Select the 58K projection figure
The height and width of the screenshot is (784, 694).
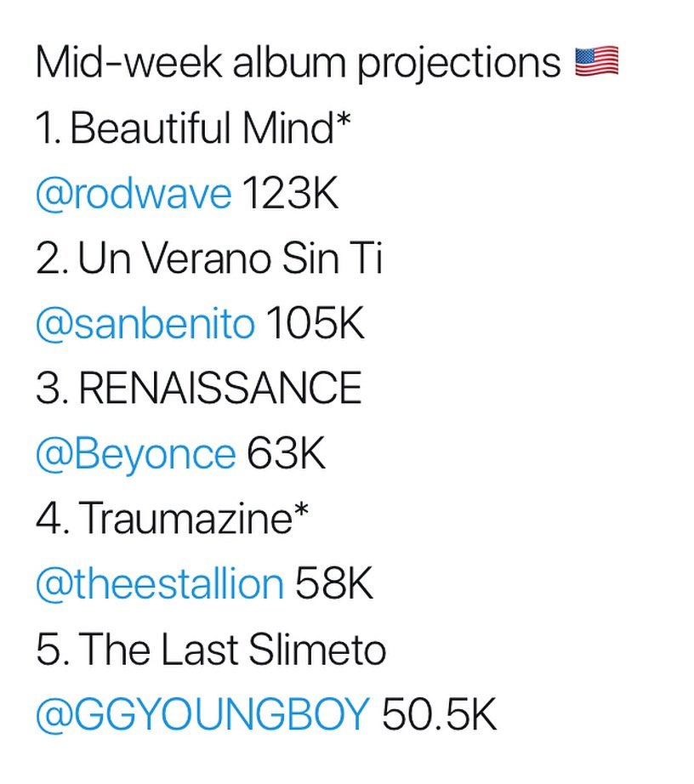point(334,584)
